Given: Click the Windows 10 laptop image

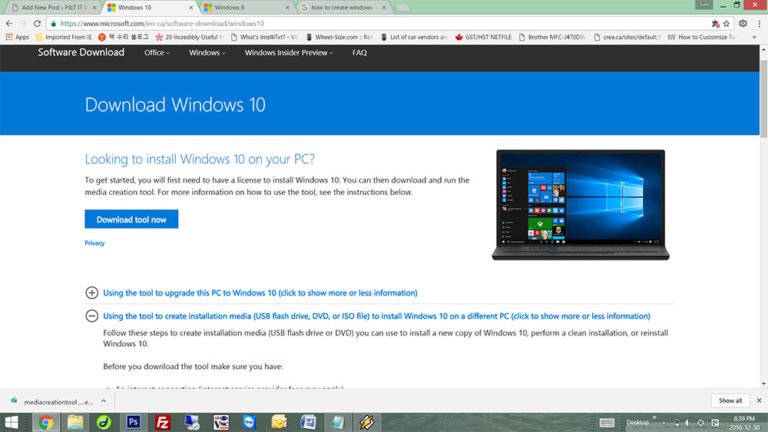Looking at the screenshot, I should pyautogui.click(x=580, y=205).
